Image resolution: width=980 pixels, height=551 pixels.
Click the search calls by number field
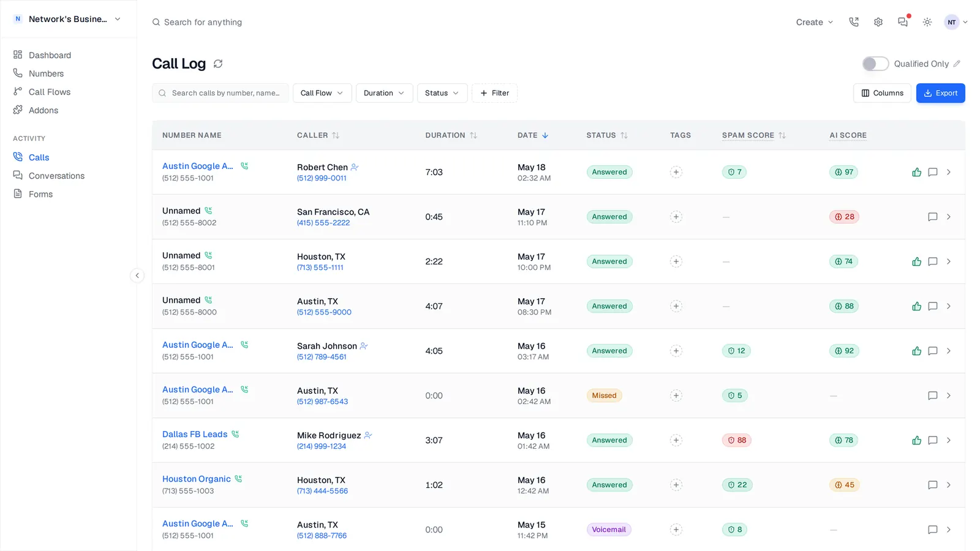(x=221, y=93)
